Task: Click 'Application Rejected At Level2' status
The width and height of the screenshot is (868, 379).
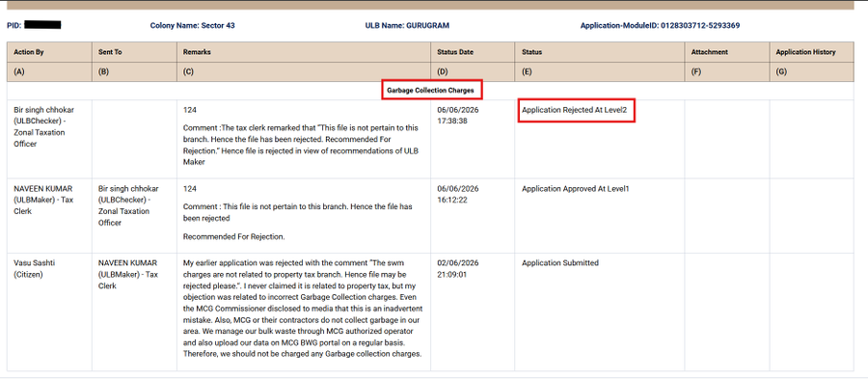Action: point(574,110)
